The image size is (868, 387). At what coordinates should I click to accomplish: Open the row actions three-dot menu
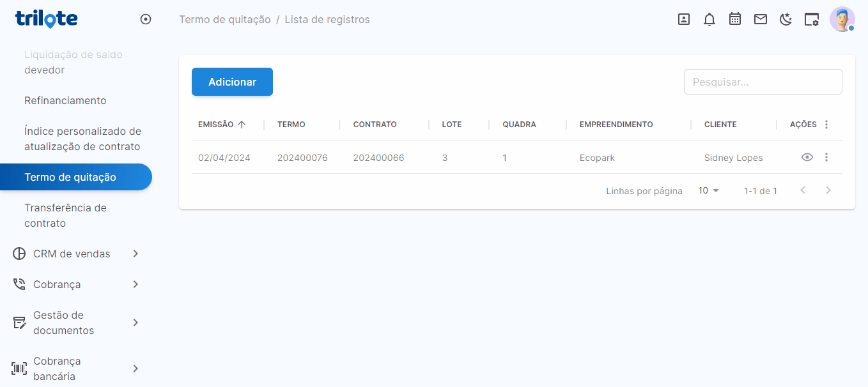pyautogui.click(x=826, y=156)
